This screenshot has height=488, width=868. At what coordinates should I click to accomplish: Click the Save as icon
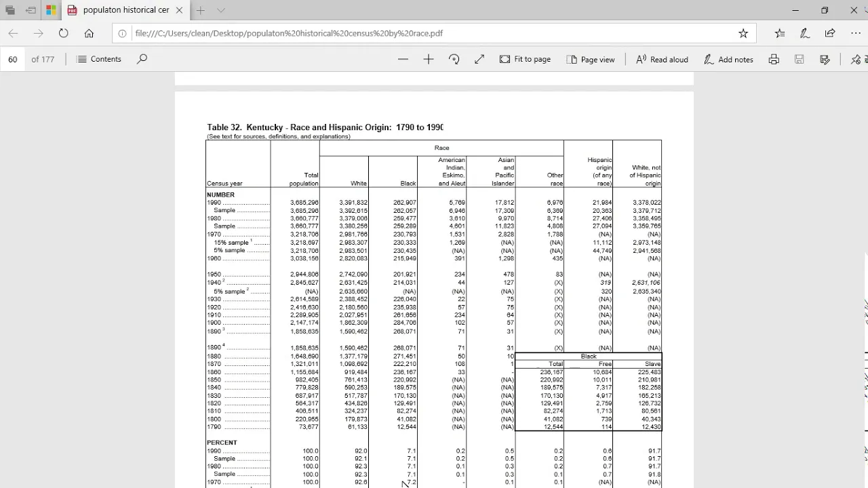click(x=825, y=59)
